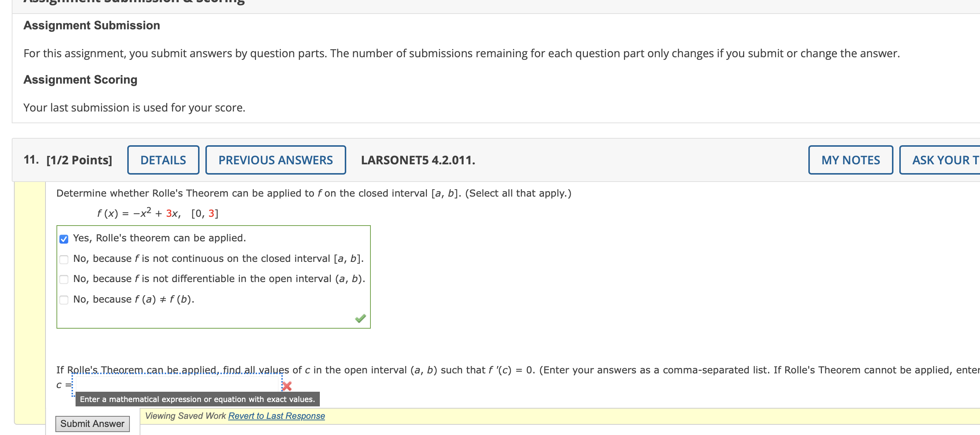Check 'No, because f is not differentiable' option
This screenshot has width=980, height=435.
[64, 279]
